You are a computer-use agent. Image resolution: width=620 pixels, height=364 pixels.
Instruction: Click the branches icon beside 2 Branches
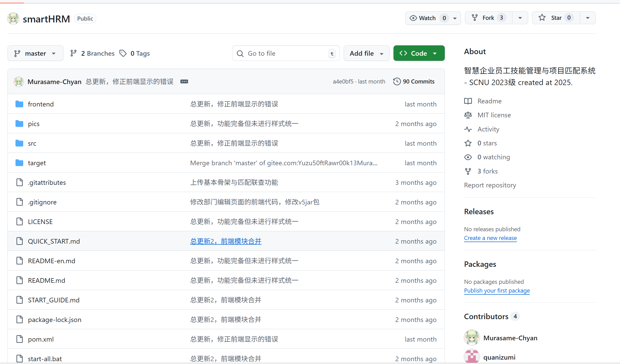point(74,53)
